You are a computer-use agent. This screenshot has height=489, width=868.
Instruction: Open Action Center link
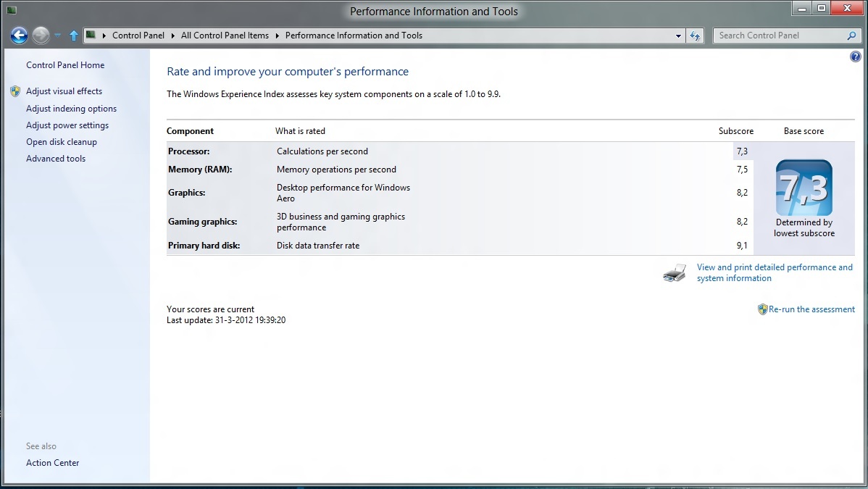pyautogui.click(x=53, y=462)
